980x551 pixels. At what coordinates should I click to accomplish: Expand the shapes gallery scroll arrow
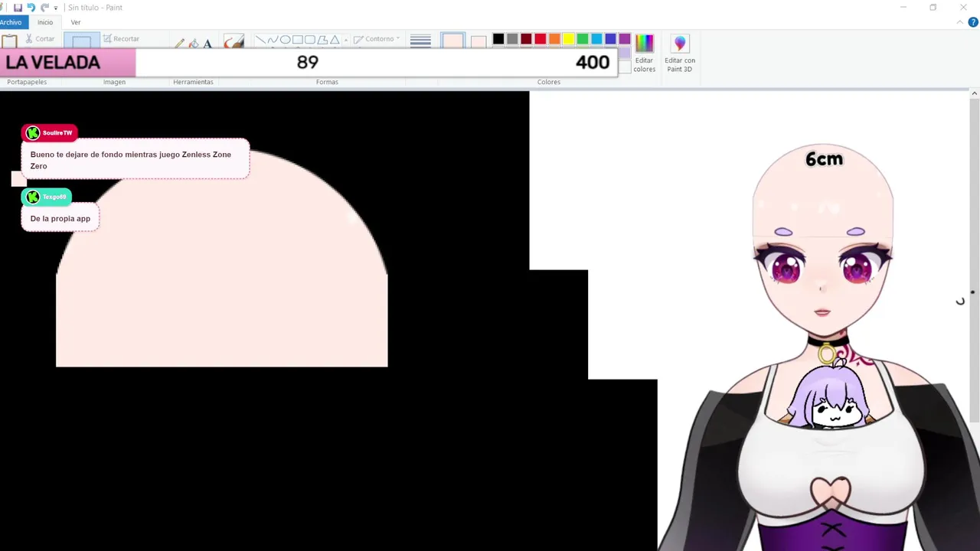[x=346, y=41]
